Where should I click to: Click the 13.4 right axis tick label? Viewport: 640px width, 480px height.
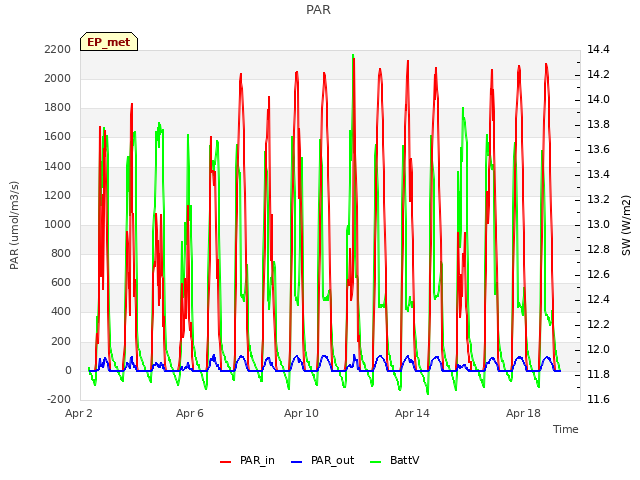(598, 175)
